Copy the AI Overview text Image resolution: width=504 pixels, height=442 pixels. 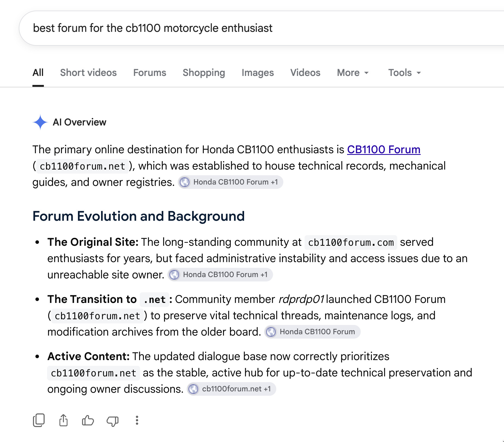tap(39, 420)
